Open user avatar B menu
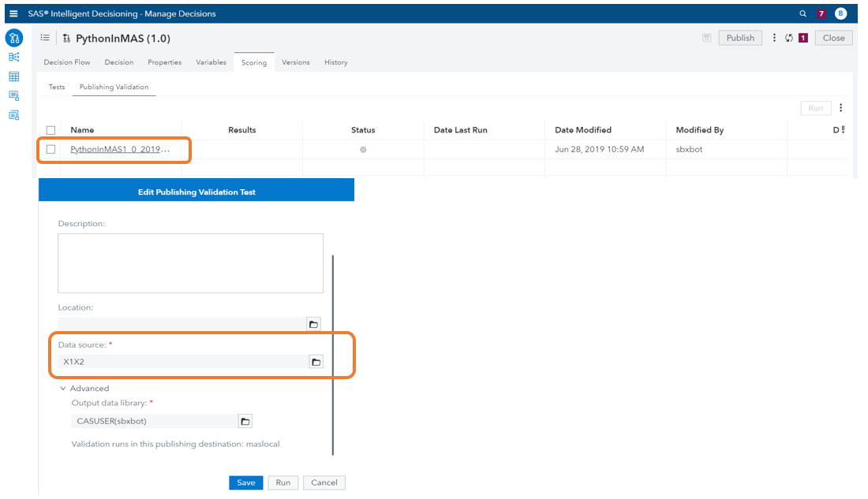 (840, 13)
